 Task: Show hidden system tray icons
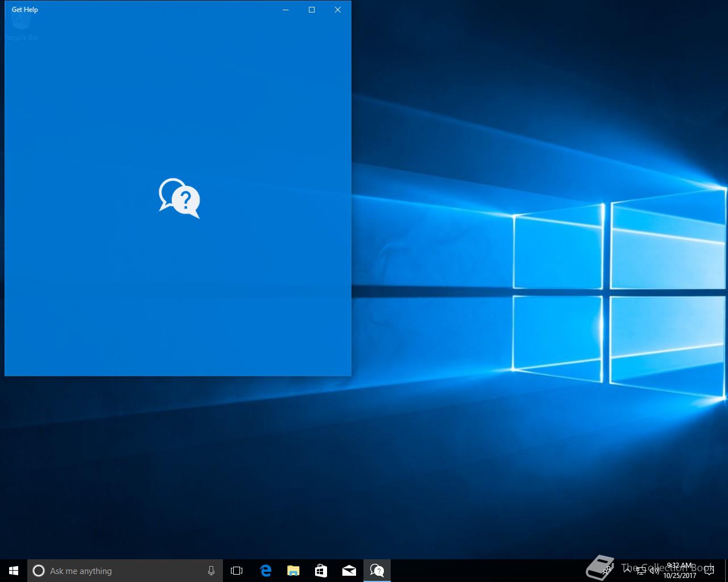(627, 571)
